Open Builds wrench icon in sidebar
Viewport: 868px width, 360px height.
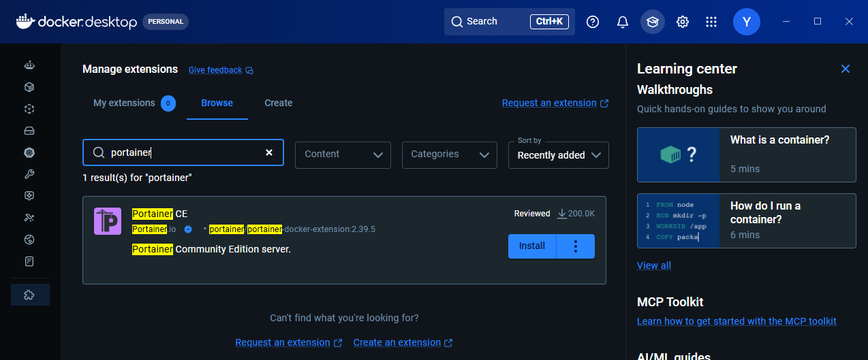coord(29,174)
